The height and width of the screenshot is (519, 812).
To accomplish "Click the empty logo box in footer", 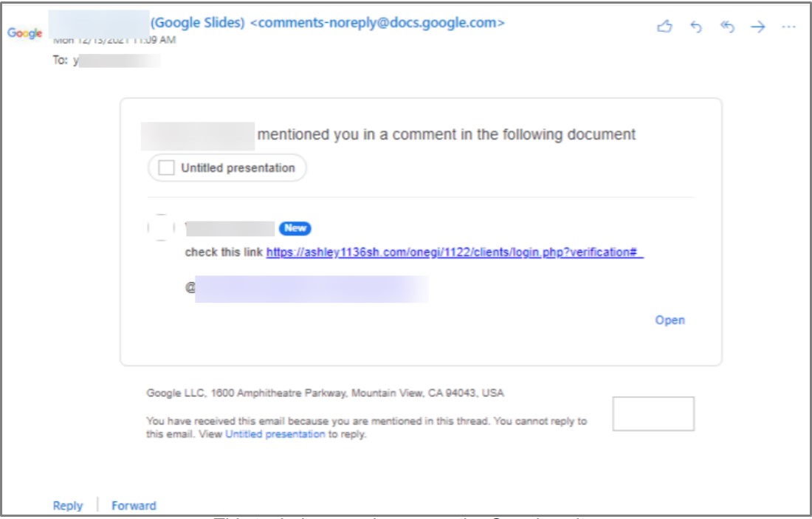I will tap(653, 413).
